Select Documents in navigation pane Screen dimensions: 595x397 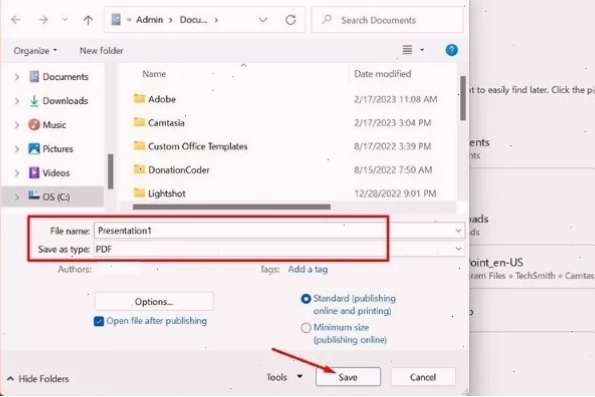(59, 77)
